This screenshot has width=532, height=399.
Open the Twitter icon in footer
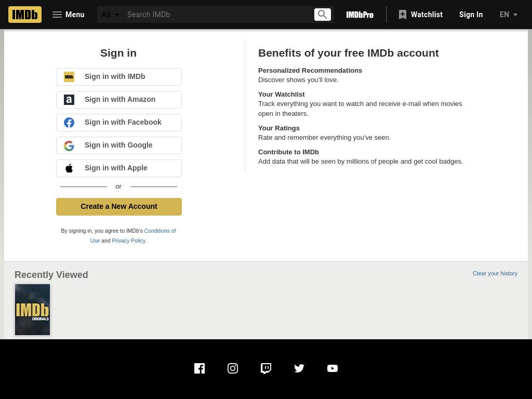(x=299, y=368)
